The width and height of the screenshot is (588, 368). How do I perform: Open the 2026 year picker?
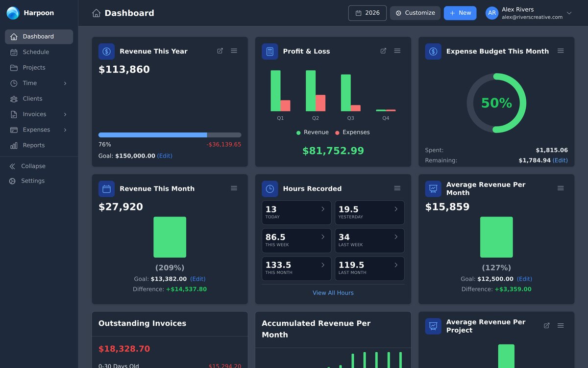[x=367, y=13]
